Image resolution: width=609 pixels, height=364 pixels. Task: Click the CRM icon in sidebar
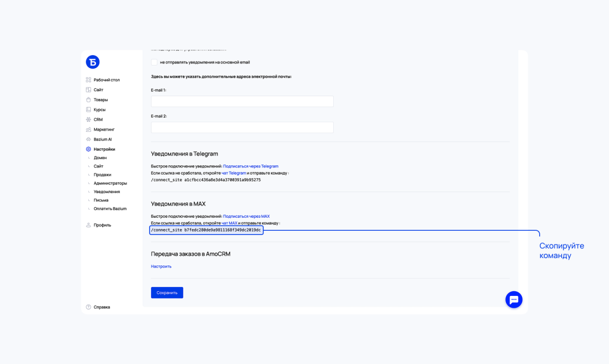pos(89,120)
